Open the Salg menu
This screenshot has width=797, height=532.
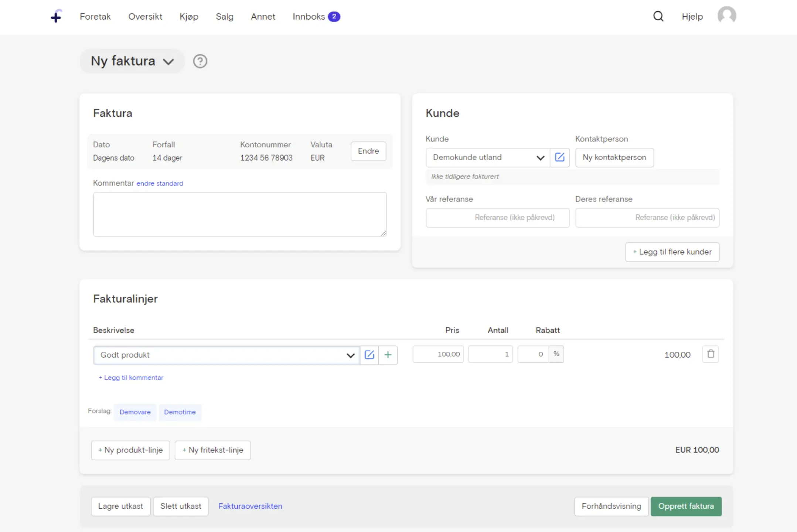pos(224,17)
